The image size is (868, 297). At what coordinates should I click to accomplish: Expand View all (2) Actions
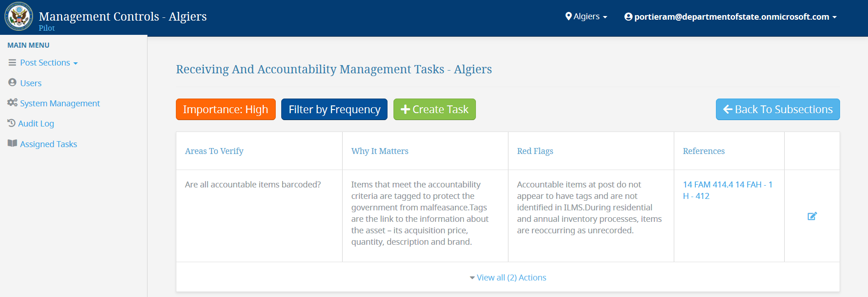click(508, 277)
